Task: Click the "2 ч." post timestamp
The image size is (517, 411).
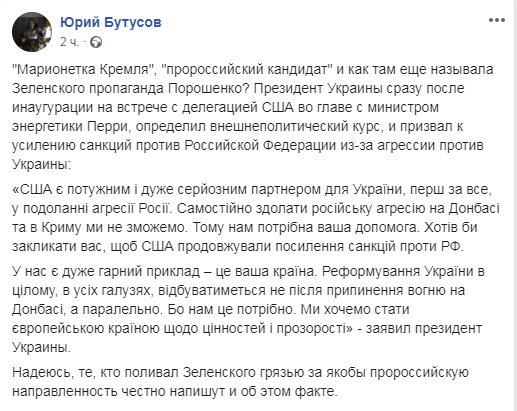Action: coord(69,42)
